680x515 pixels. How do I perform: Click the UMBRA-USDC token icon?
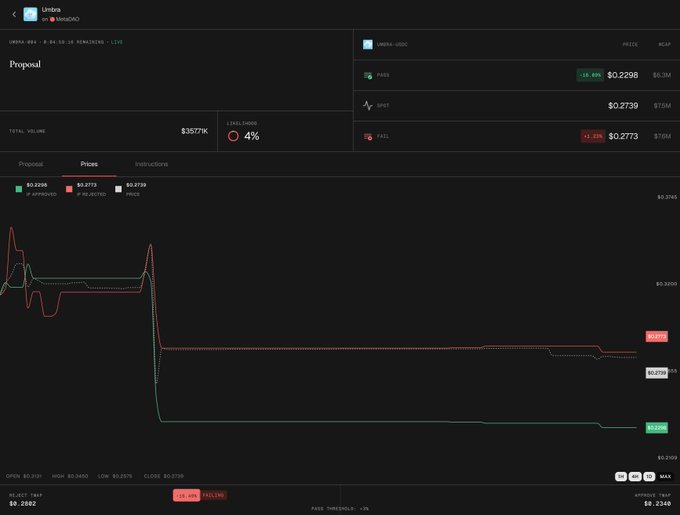[368, 44]
